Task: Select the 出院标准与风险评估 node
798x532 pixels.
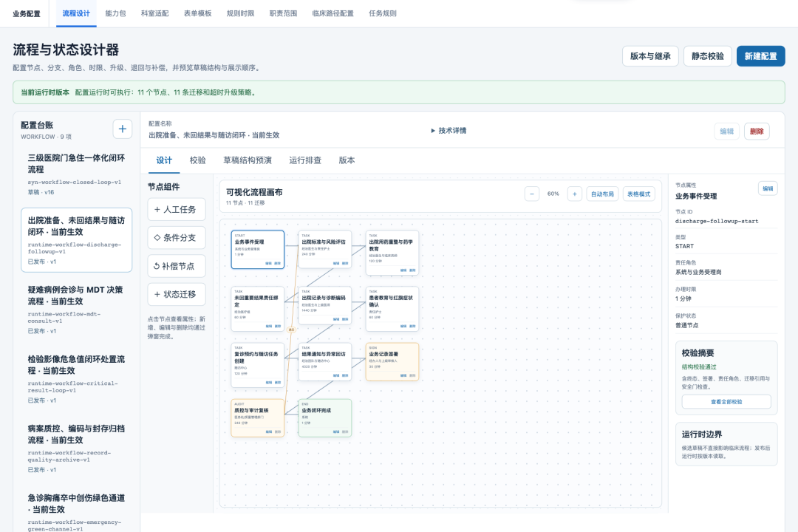Action: [324, 250]
